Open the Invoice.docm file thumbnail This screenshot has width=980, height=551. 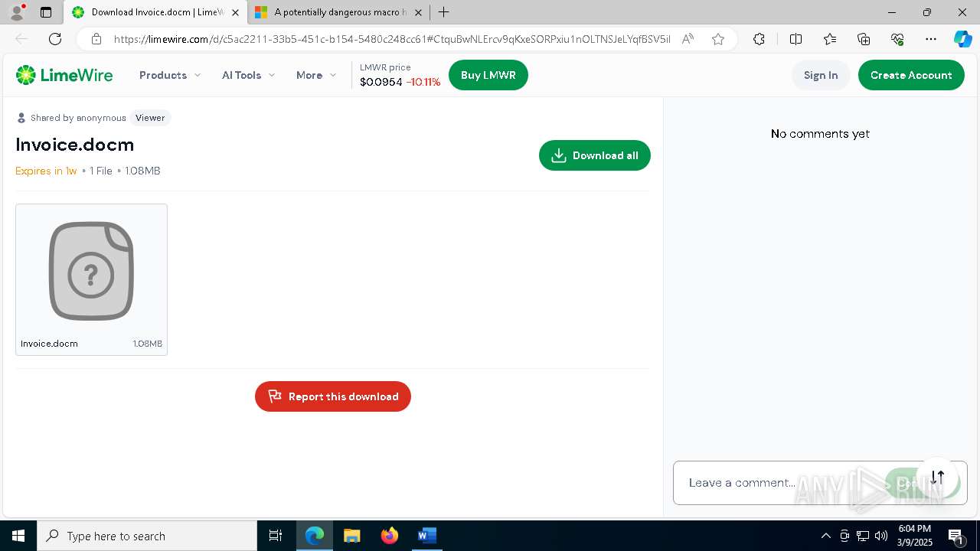(91, 279)
